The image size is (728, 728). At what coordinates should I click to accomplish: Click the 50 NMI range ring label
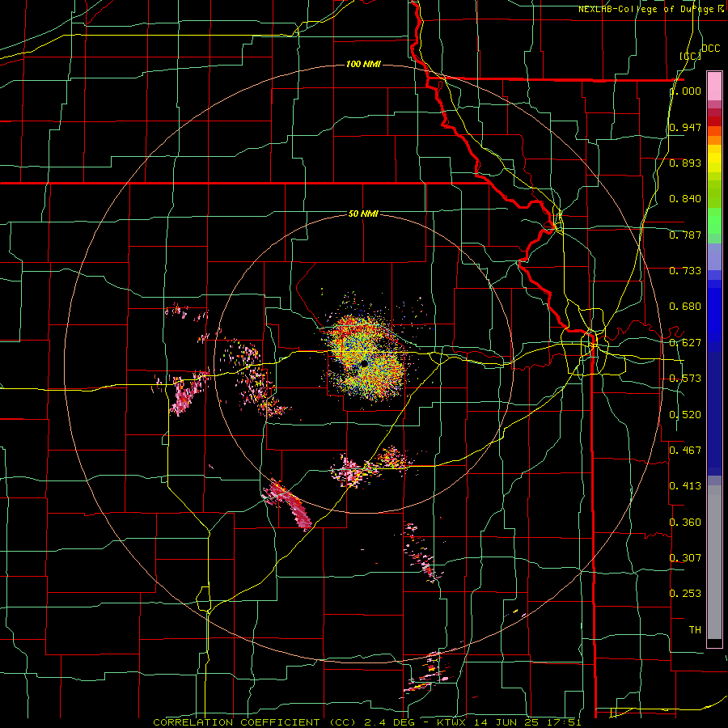coord(363,214)
